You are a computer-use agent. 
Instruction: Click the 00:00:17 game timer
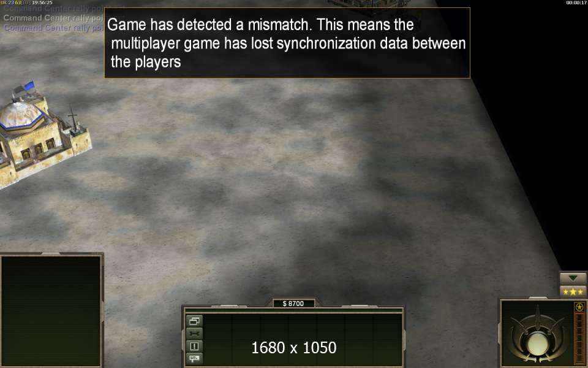[x=576, y=2]
